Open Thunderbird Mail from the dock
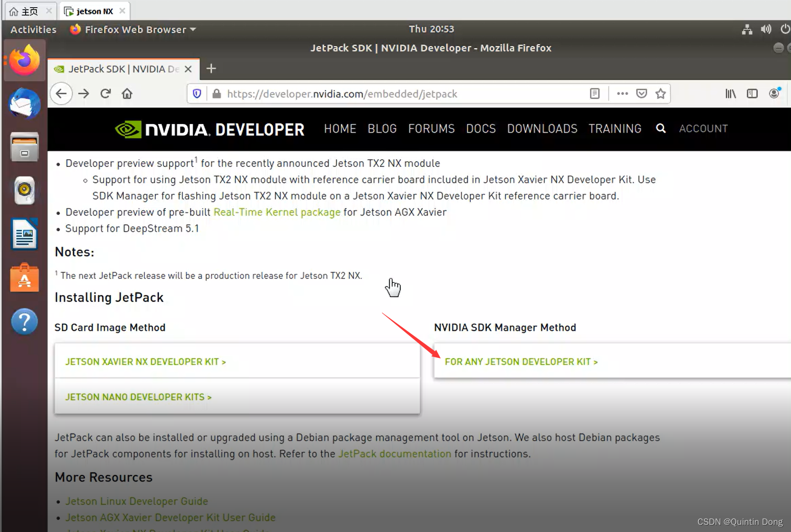 pos(24,104)
